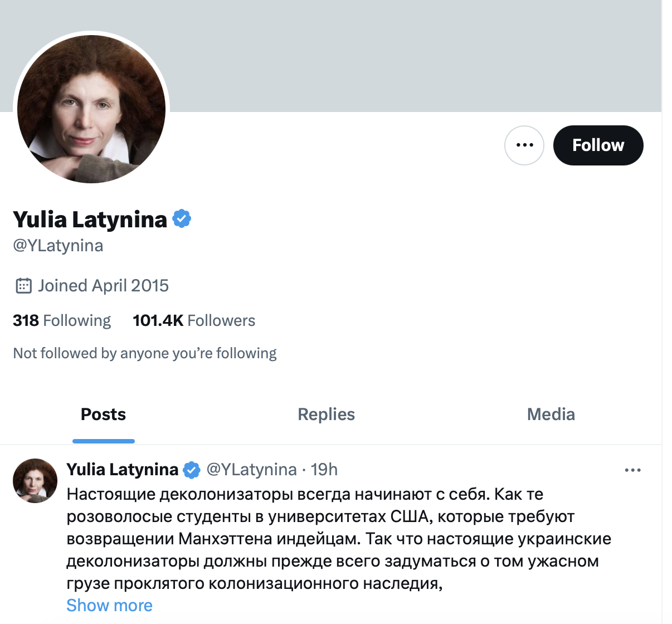Click the Follow button
Image resolution: width=672 pixels, height=624 pixels.
coord(598,145)
